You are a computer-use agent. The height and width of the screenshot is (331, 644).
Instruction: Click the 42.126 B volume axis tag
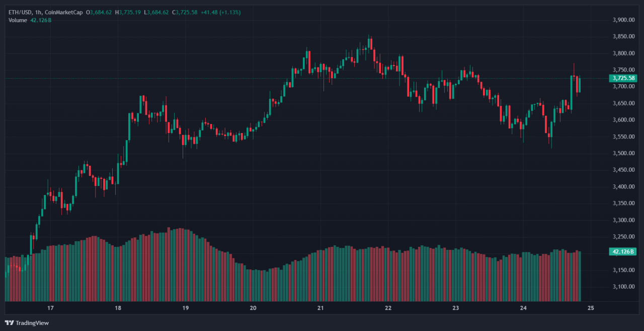tap(623, 251)
